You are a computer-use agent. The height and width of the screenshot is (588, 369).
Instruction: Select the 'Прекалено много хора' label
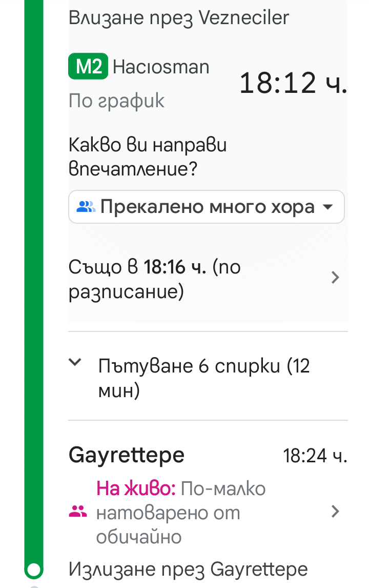[207, 207]
